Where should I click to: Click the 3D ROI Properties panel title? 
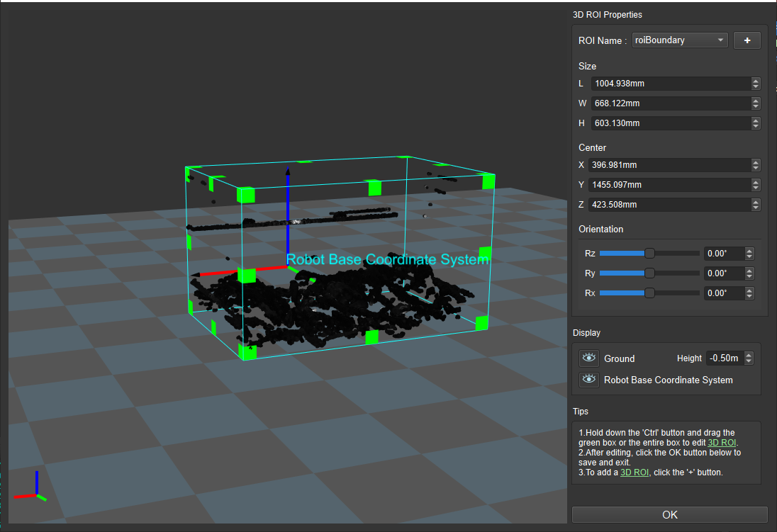[x=607, y=15]
